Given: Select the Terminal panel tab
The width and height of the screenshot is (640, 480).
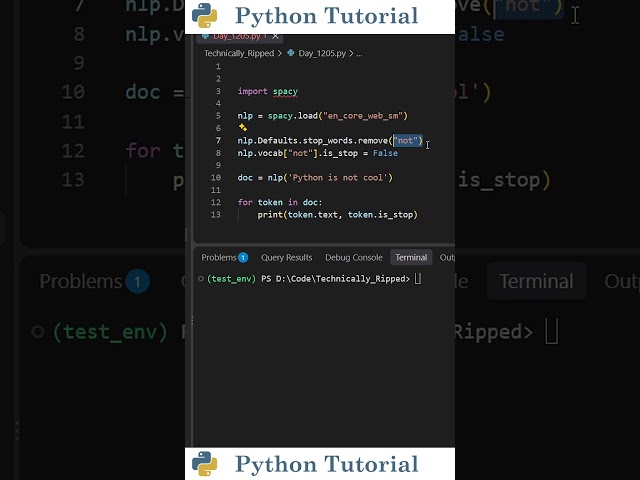Looking at the screenshot, I should click(411, 258).
